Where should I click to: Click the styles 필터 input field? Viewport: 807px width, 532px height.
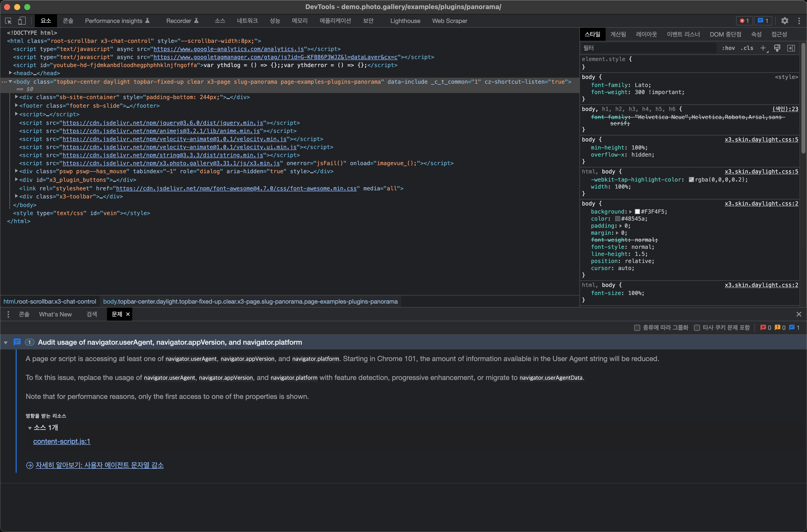tap(649, 48)
